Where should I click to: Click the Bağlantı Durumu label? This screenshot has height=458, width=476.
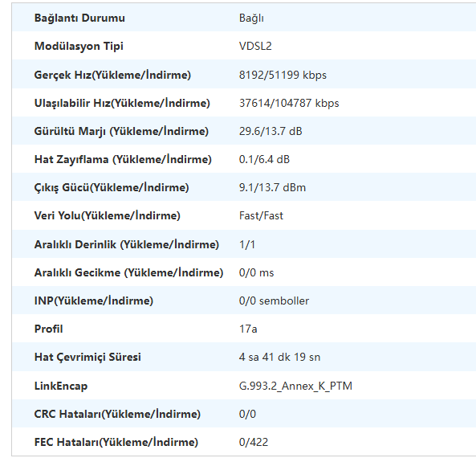79,18
